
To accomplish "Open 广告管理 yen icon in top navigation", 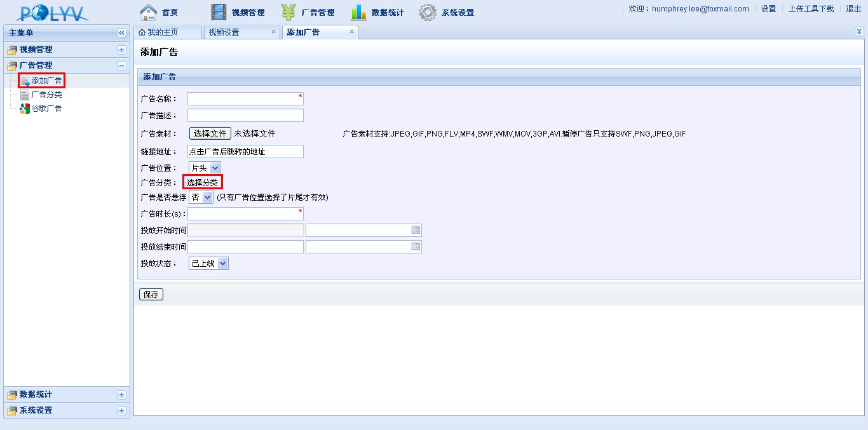I will point(288,12).
